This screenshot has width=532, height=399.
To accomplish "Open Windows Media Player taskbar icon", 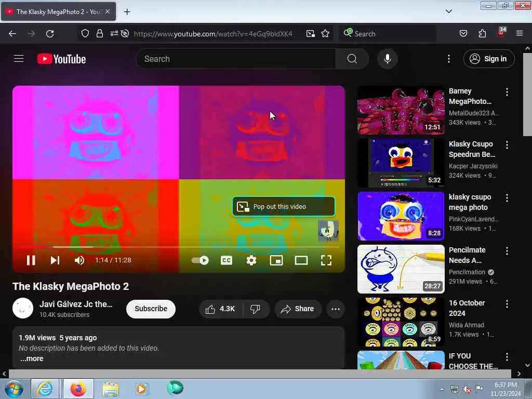I will coord(141,389).
